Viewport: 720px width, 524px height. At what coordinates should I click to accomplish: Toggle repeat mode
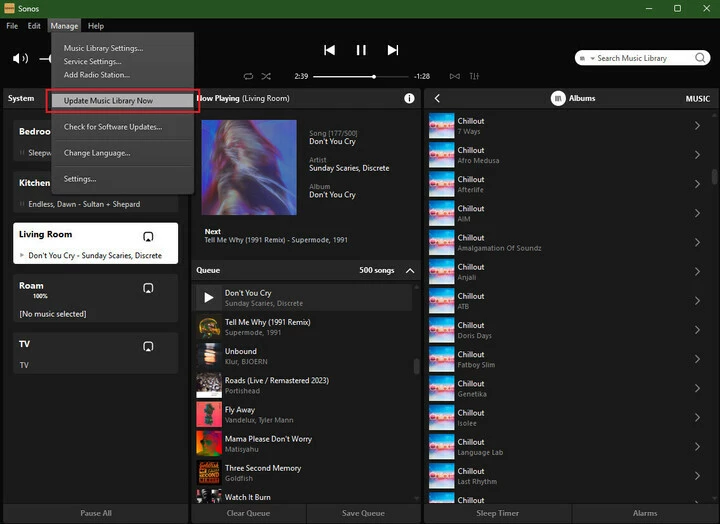pos(248,76)
